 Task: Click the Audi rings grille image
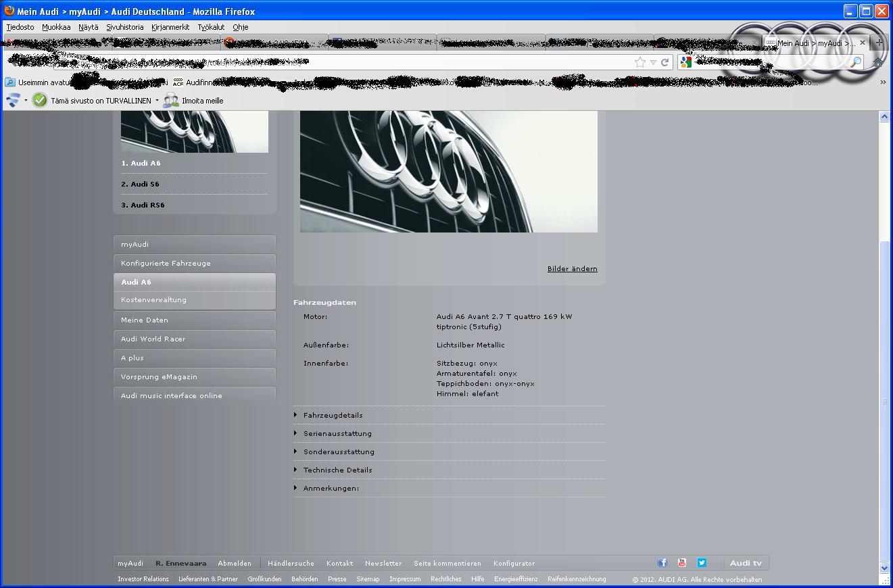(x=448, y=172)
